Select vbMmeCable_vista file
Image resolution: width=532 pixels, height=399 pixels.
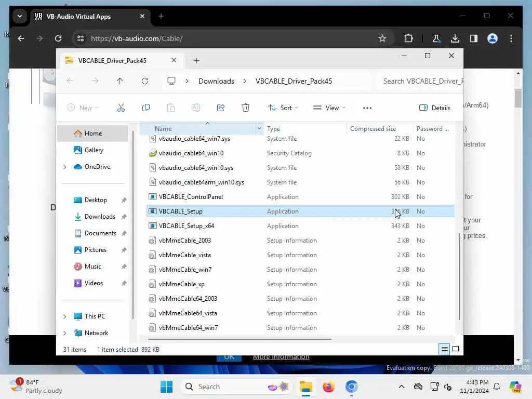coord(300,255)
